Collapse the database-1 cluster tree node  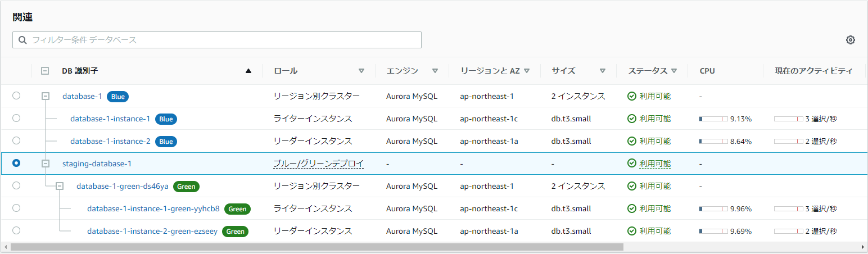[x=46, y=96]
